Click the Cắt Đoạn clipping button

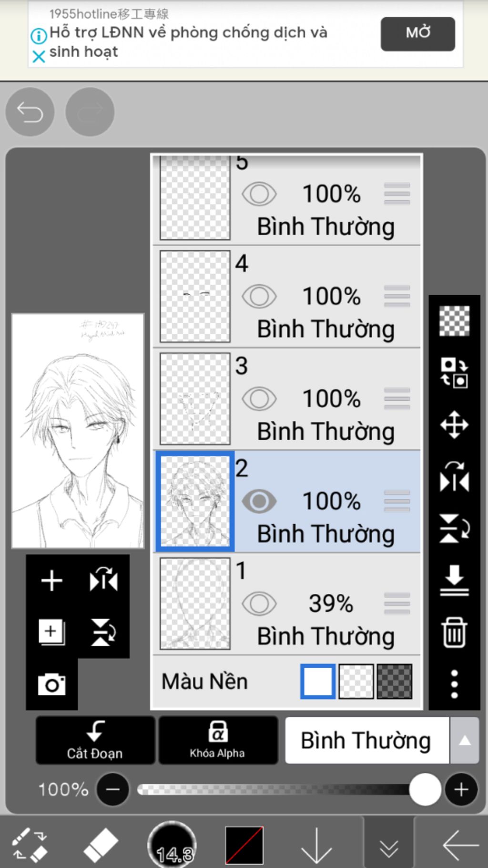pos(95,740)
